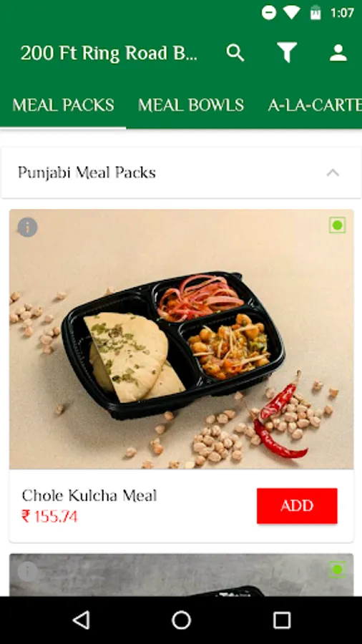Tap info icon on second meal card
This screenshot has height=644, width=362.
27,571
